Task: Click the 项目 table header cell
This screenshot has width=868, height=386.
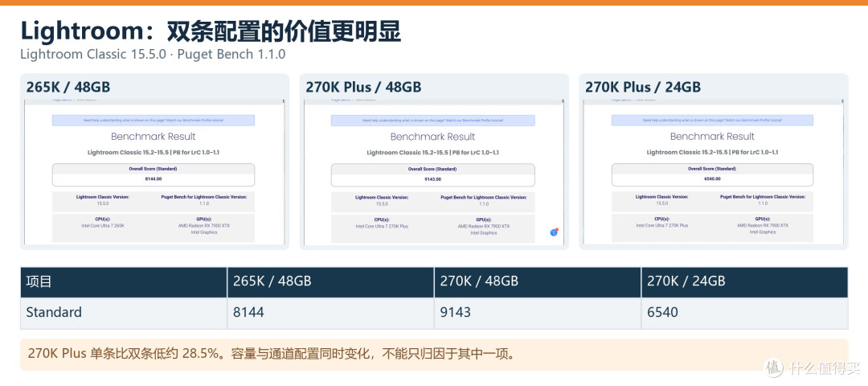Action: tap(124, 282)
